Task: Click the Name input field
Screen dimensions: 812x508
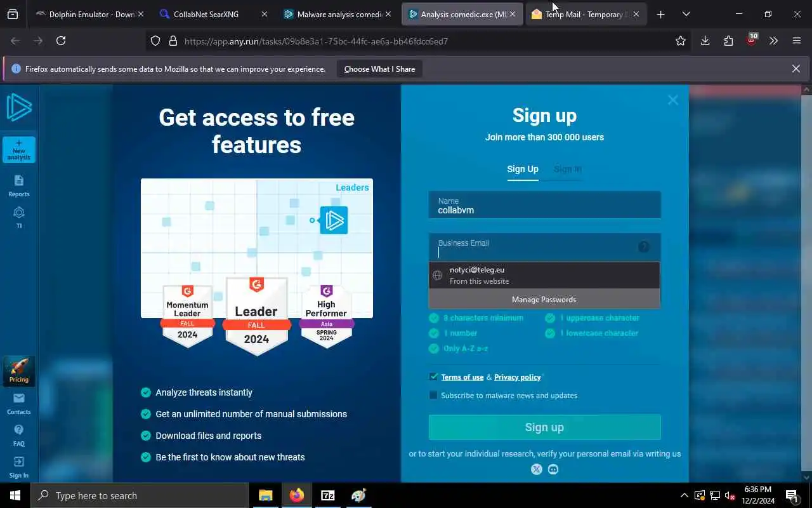Action: [544, 205]
